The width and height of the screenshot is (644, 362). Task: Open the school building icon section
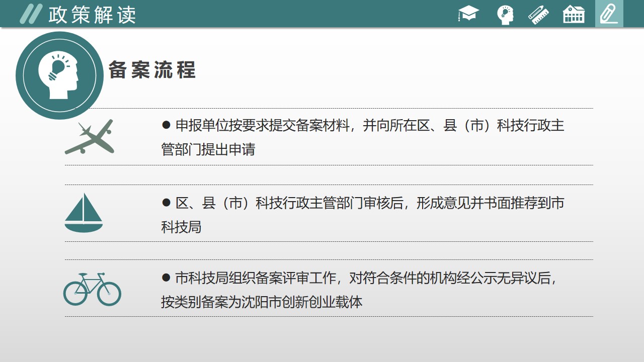pyautogui.click(x=574, y=14)
